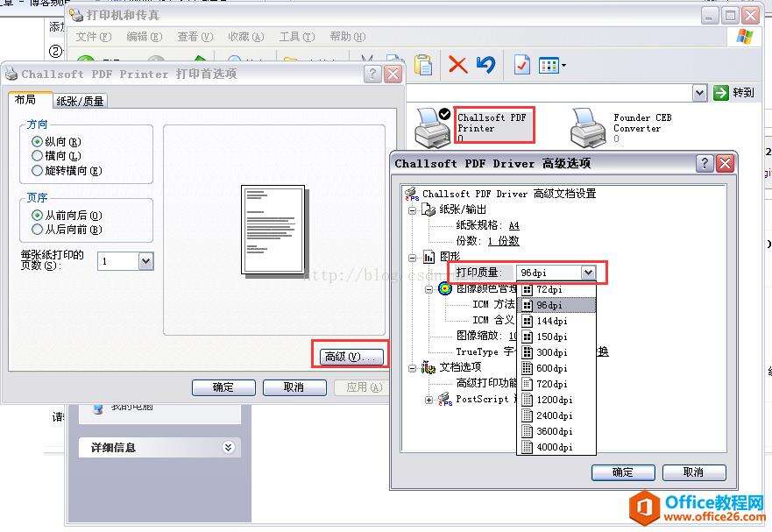Open the address bar dropdown arrow

coord(699,93)
